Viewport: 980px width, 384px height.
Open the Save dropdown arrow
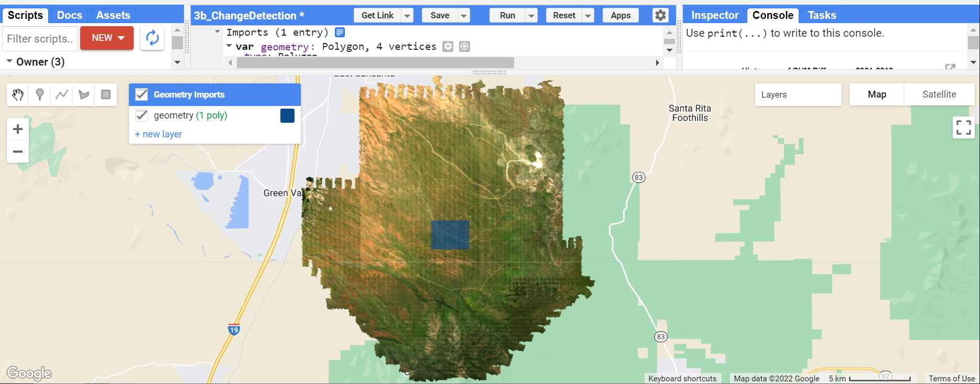click(464, 16)
